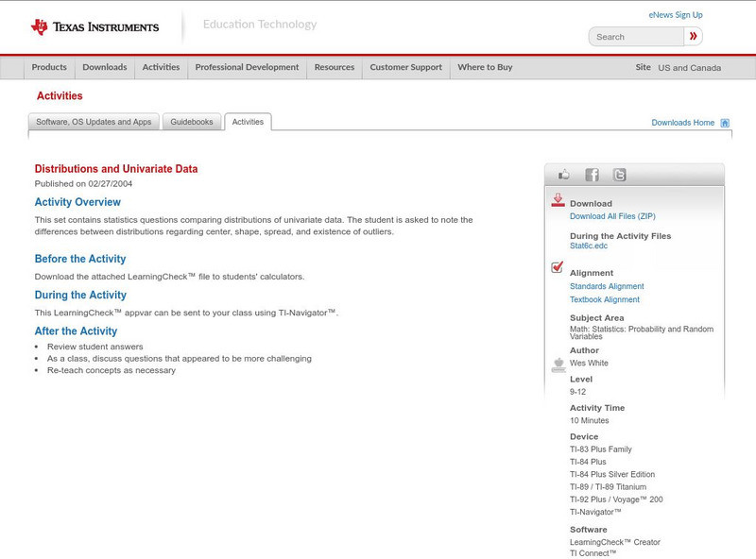Open the Products menu
Viewport: 756px width, 559px height.
coord(49,67)
